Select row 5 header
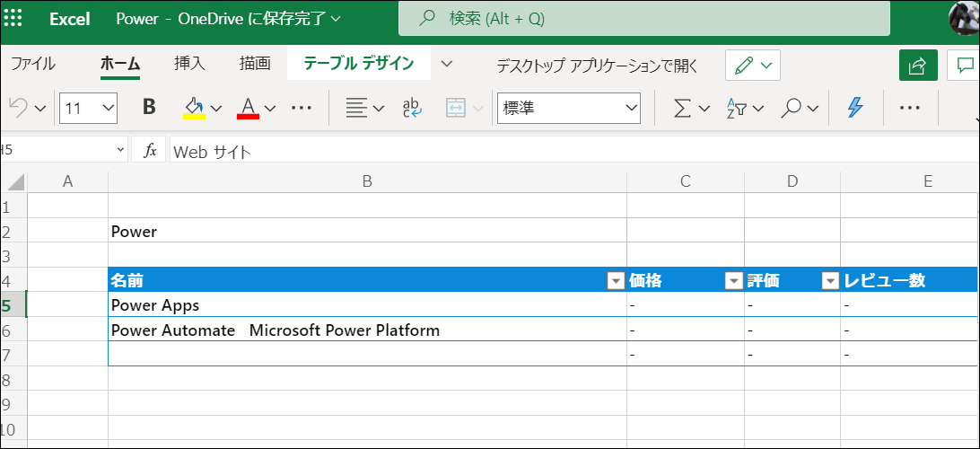Screen dimensions: 980x449 (x=13, y=306)
